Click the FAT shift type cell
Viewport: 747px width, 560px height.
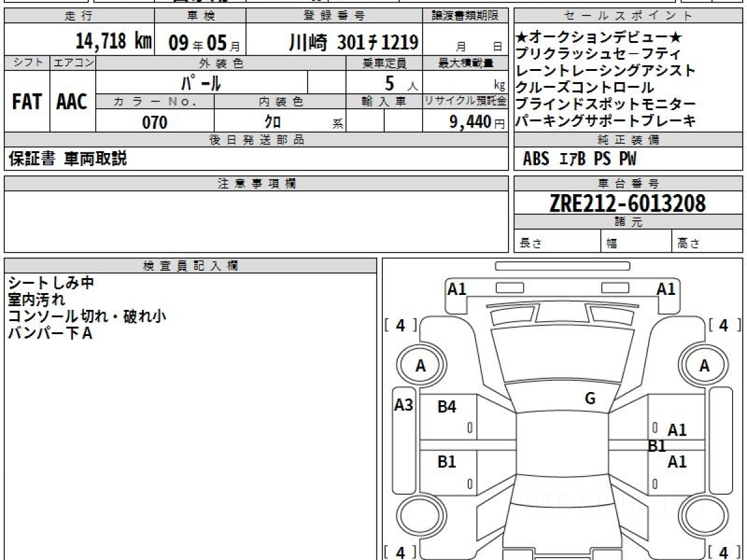point(27,102)
